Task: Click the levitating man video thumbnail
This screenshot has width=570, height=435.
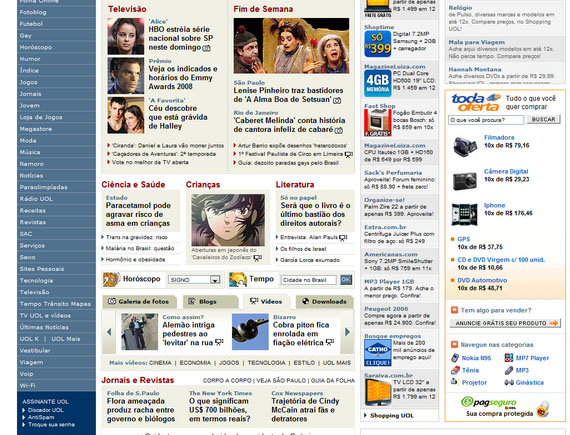Action: 139,331
